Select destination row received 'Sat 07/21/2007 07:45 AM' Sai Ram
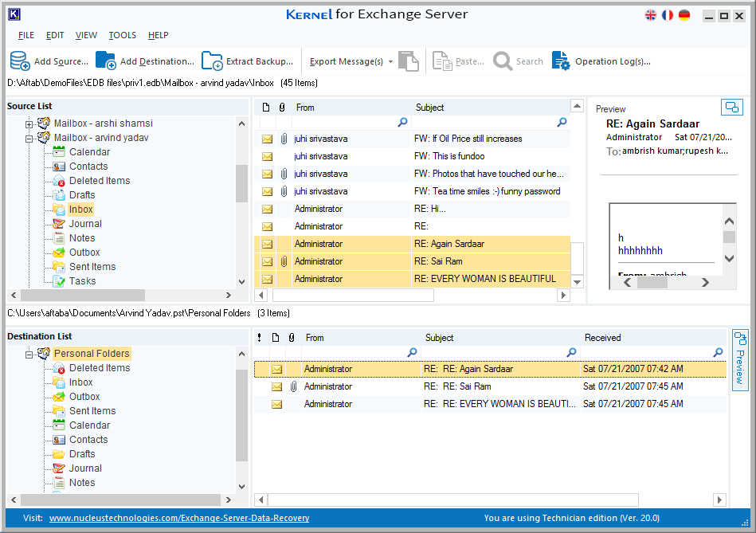Screen dimensions: 756x533 [x=491, y=386]
